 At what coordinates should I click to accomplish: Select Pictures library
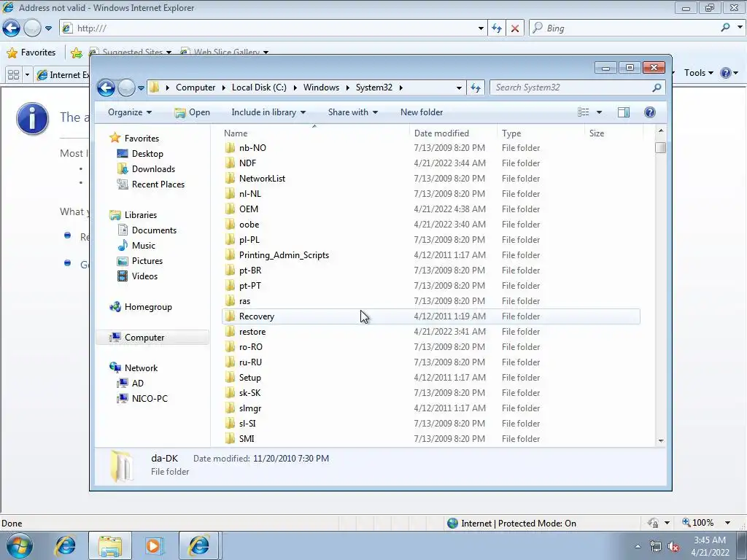coord(147,261)
